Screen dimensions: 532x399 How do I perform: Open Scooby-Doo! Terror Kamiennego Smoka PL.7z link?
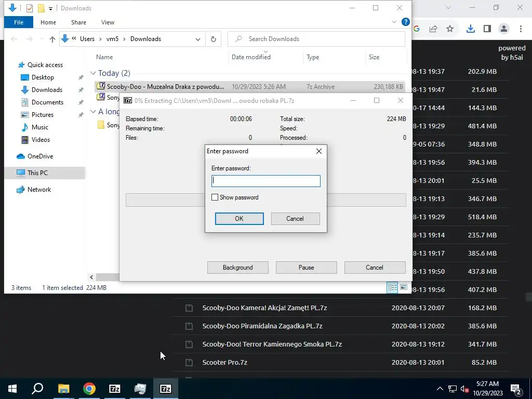[272, 344]
